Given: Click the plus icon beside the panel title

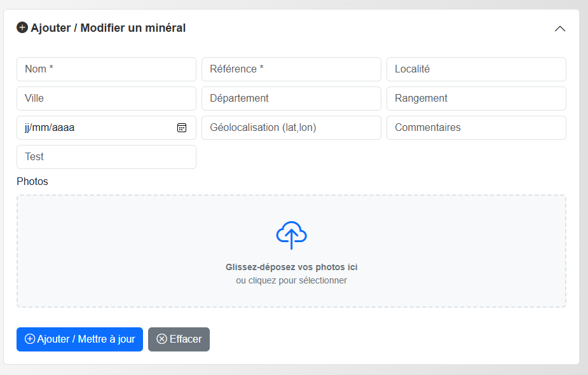Looking at the screenshot, I should click(x=22, y=28).
